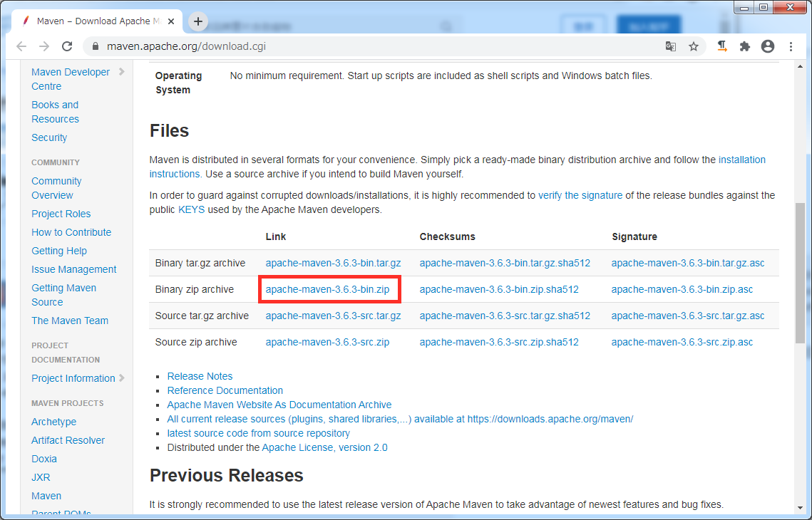812x520 pixels.
Task: Download apache-maven-3.6.3-src.tar.gz
Action: pyautogui.click(x=333, y=316)
